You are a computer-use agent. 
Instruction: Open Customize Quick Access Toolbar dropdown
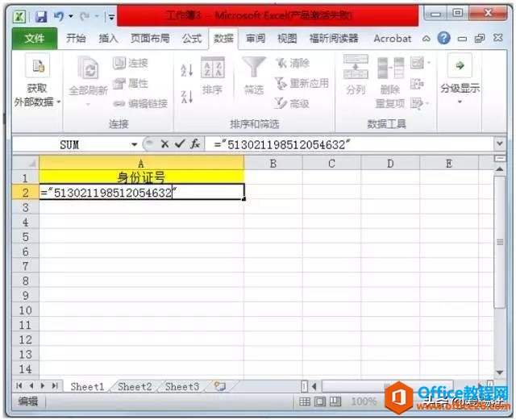[x=111, y=17]
